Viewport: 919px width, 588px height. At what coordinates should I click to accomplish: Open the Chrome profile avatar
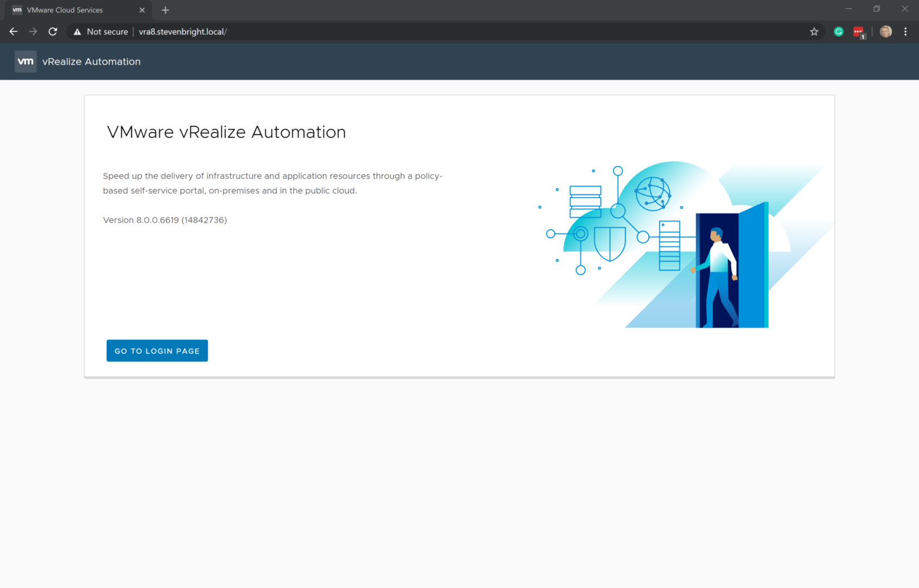(886, 32)
